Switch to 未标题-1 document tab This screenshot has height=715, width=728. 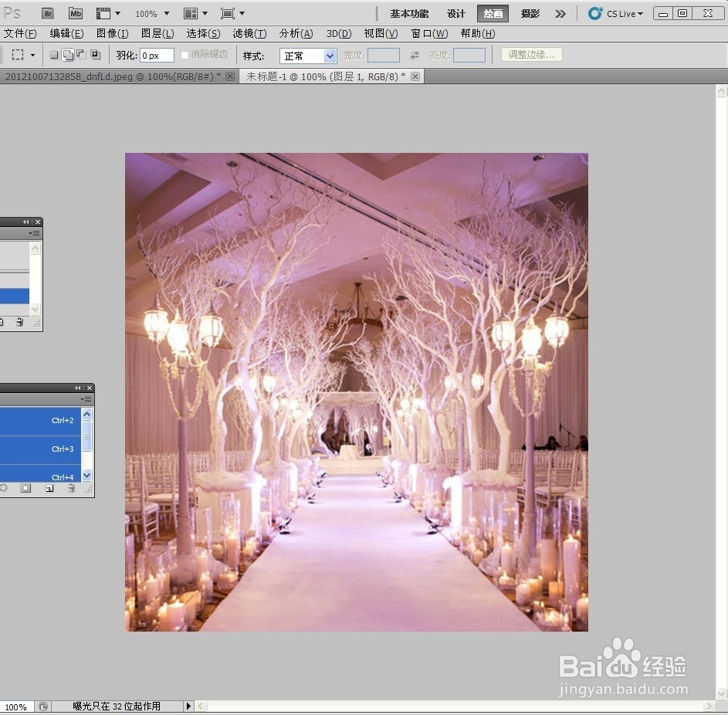326,76
